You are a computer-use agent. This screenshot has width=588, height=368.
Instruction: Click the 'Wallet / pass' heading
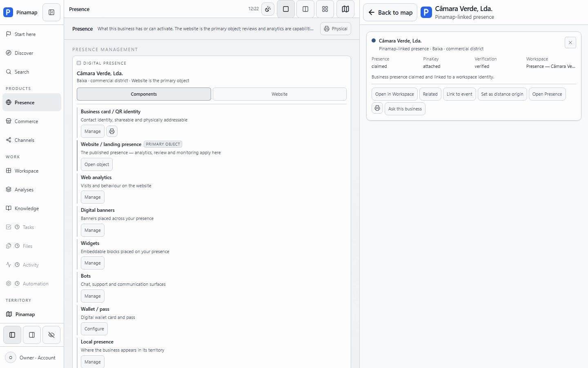(95, 309)
